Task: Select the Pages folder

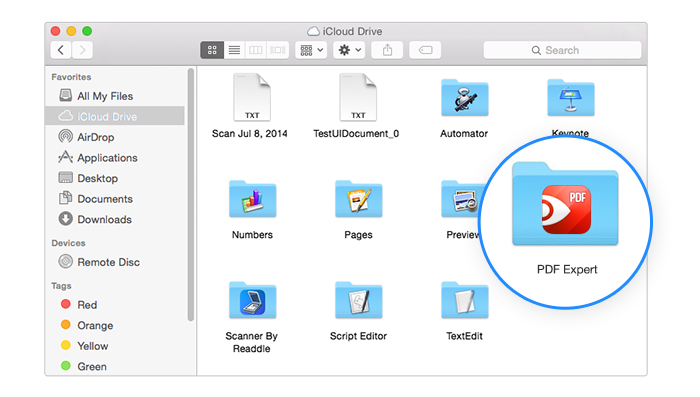Action: coord(358,199)
